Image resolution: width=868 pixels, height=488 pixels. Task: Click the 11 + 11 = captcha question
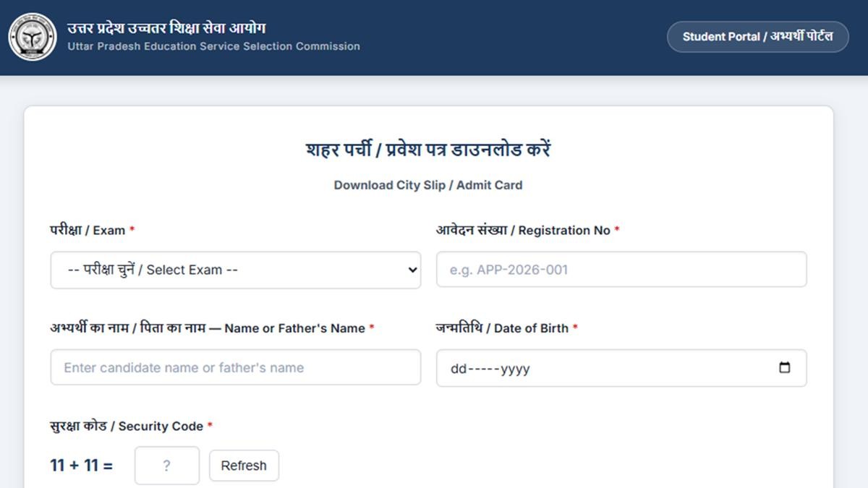pos(81,466)
